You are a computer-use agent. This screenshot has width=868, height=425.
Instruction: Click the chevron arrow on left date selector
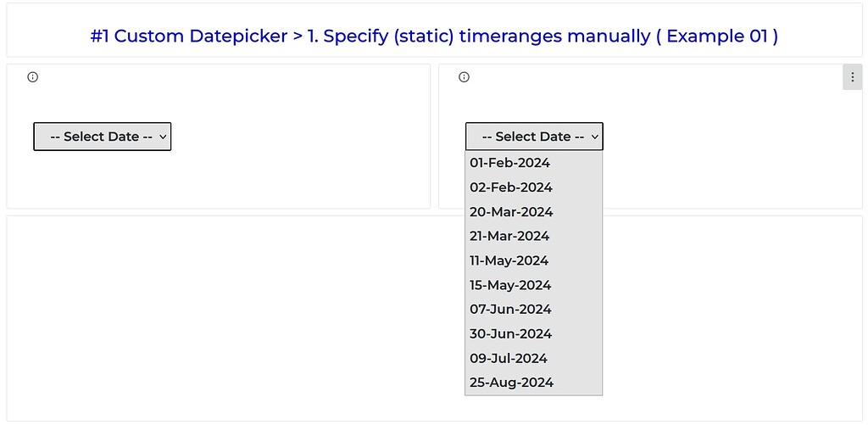click(163, 137)
